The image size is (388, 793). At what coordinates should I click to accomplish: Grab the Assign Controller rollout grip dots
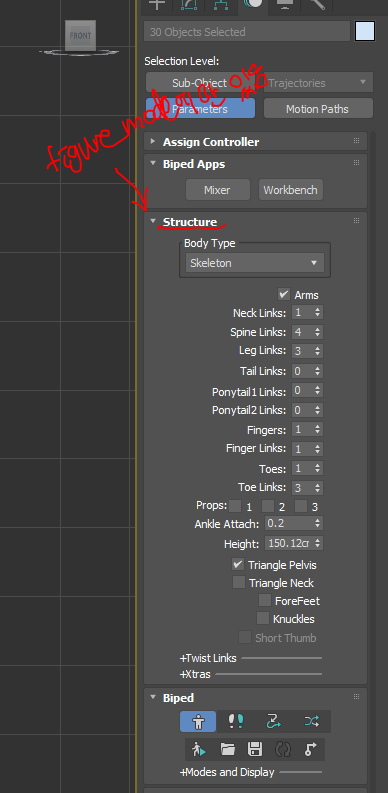tap(357, 141)
